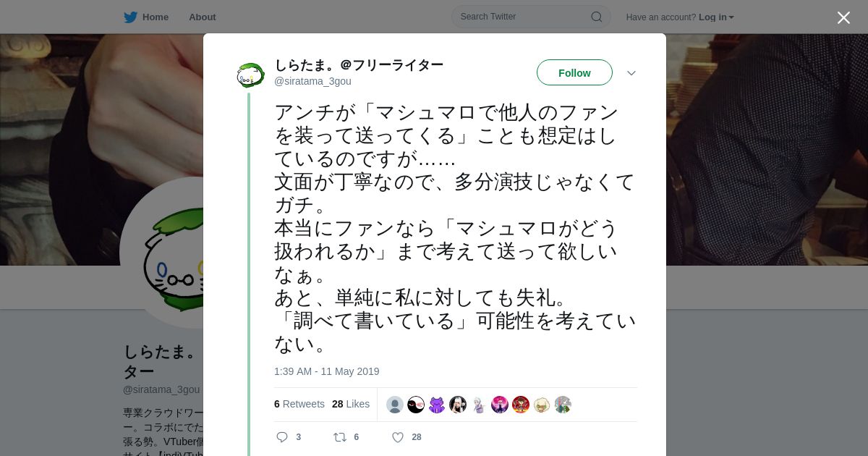Click the tweet timestamp 11 May 2019

[326, 371]
